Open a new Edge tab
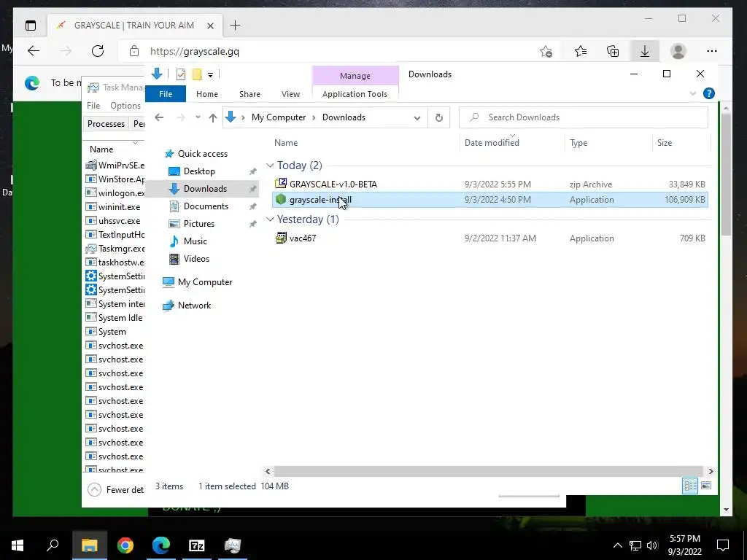Screen dimensions: 747x560 click(x=235, y=26)
